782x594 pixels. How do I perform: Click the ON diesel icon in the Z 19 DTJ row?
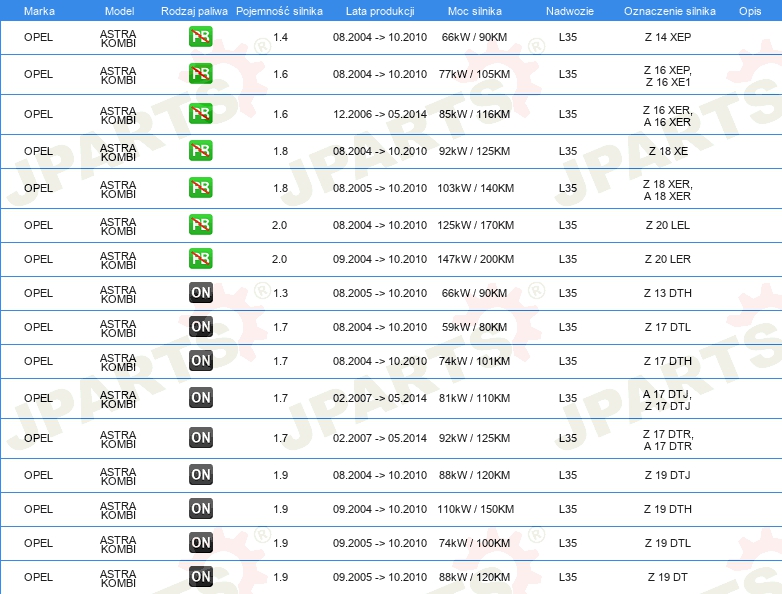pos(200,475)
